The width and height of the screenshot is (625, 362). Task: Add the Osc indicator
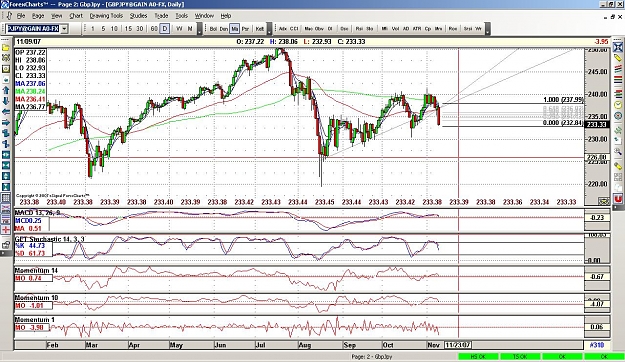344,29
